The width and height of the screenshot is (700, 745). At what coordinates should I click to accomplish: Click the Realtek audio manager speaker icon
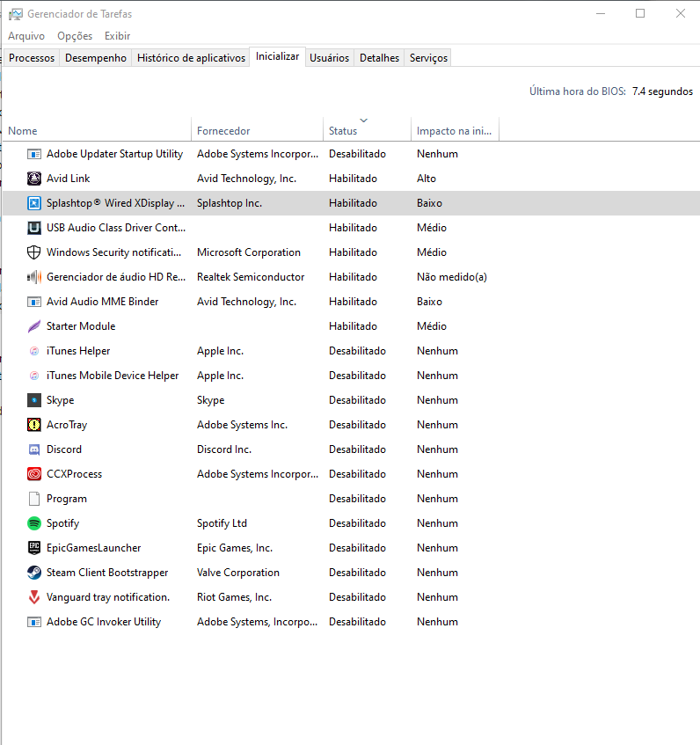34,277
